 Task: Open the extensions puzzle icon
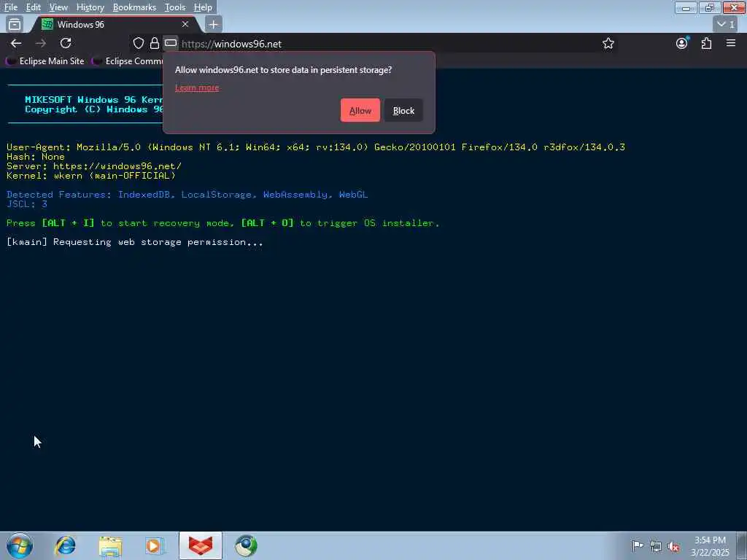706,43
